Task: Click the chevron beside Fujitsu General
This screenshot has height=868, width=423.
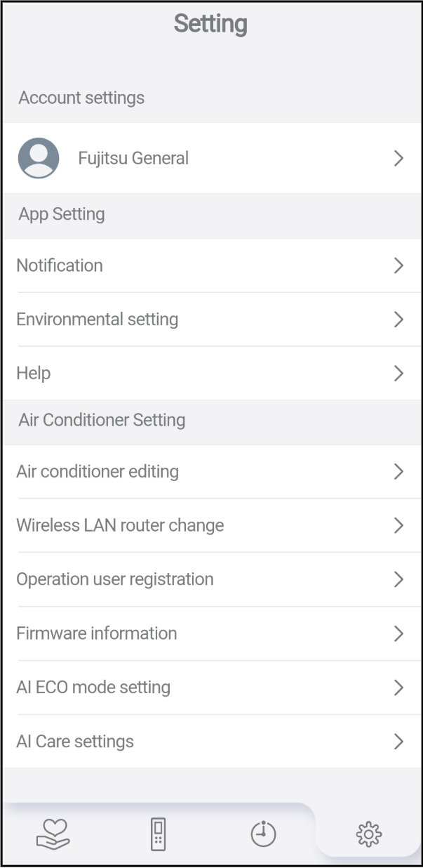Action: point(398,159)
